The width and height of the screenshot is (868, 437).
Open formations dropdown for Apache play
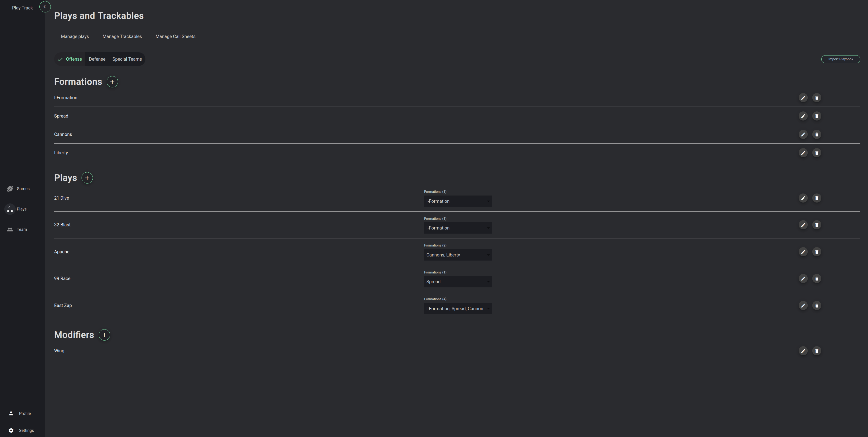[x=458, y=255]
